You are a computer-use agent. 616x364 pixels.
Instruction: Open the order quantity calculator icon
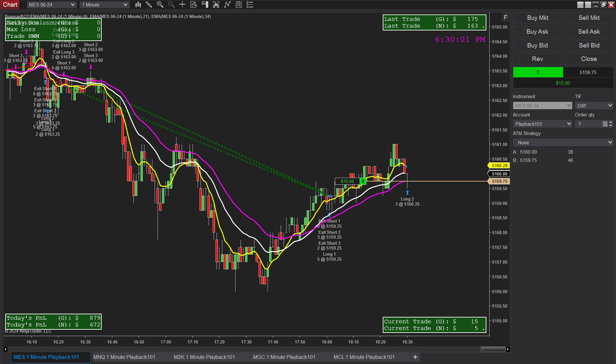click(605, 124)
